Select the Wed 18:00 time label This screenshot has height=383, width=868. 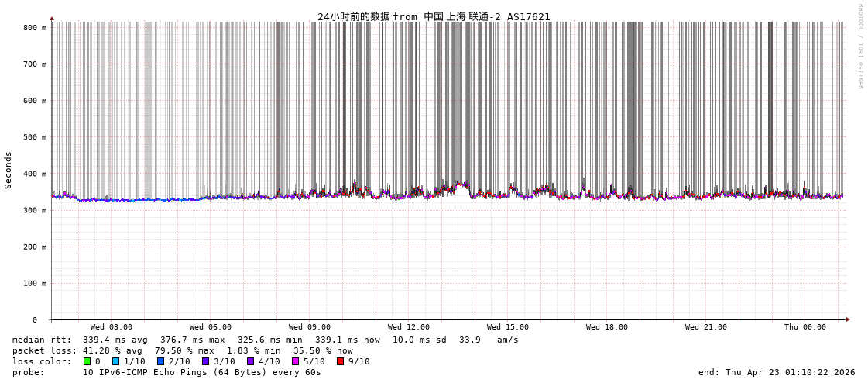(607, 327)
